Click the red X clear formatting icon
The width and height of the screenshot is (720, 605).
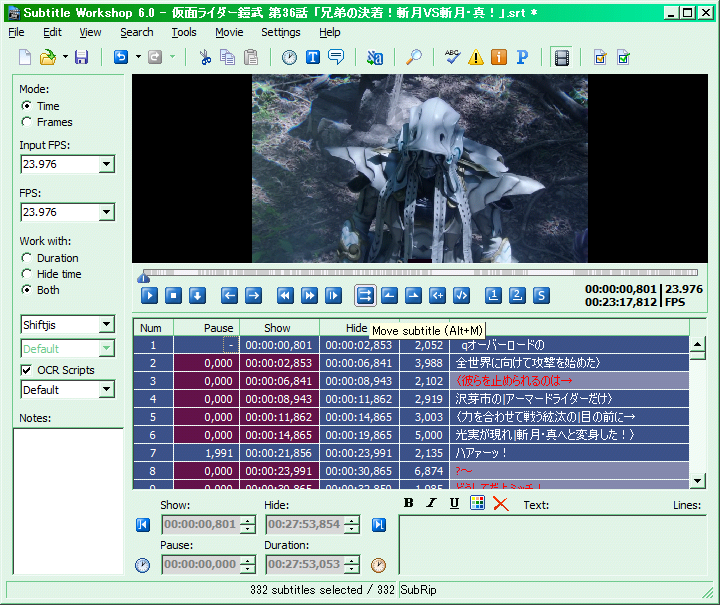(x=501, y=504)
